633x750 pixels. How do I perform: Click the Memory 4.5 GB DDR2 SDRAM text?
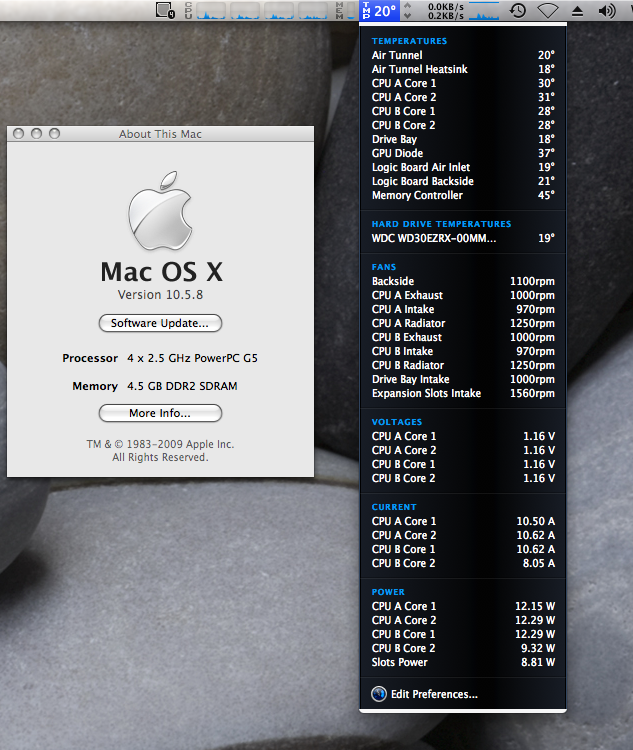155,386
